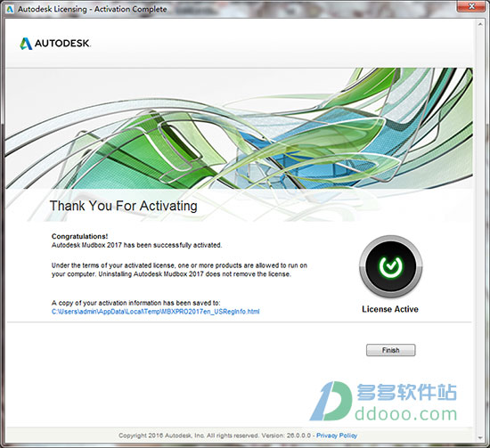The image size is (490, 448).
Task: Click the Thank You For Activating heading
Action: pos(124,206)
